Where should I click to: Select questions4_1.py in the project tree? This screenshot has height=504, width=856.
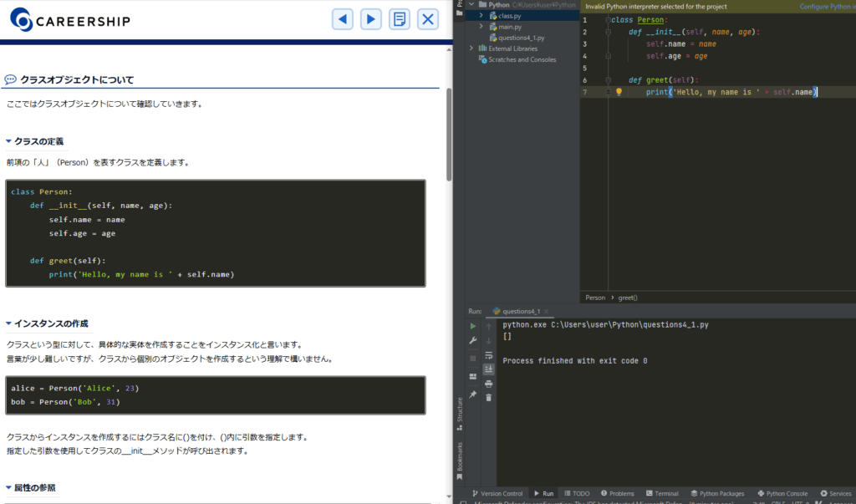(x=521, y=38)
